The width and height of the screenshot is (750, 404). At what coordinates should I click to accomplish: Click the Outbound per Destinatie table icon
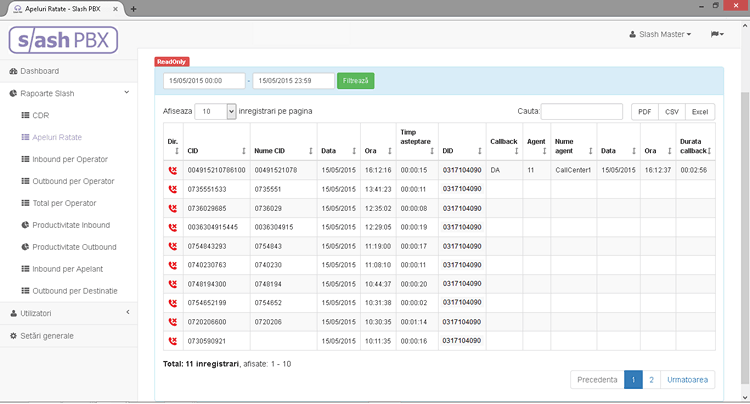click(25, 291)
